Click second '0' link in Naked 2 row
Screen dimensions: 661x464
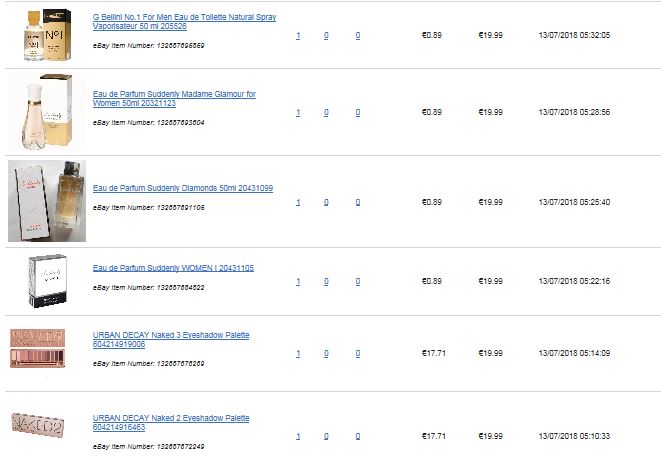(357, 437)
